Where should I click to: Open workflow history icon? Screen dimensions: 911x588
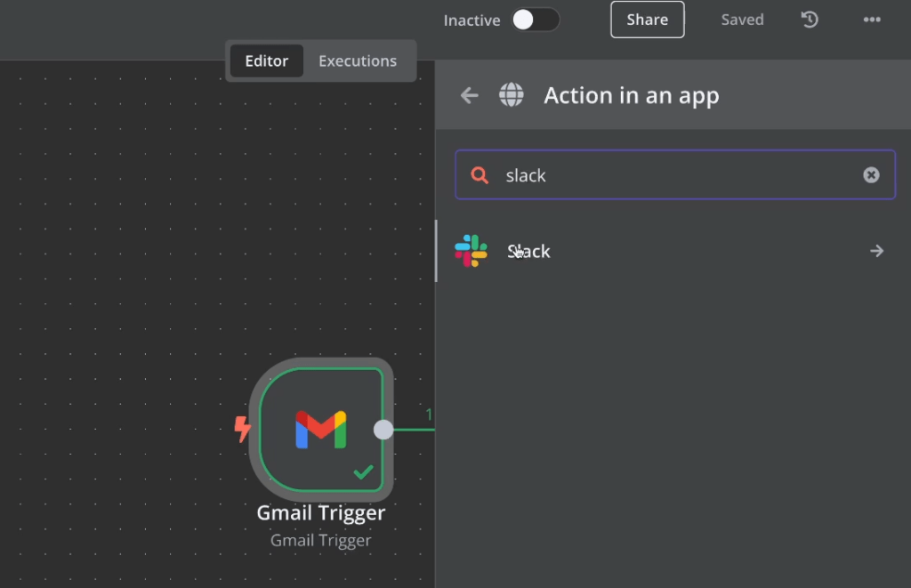coord(810,20)
